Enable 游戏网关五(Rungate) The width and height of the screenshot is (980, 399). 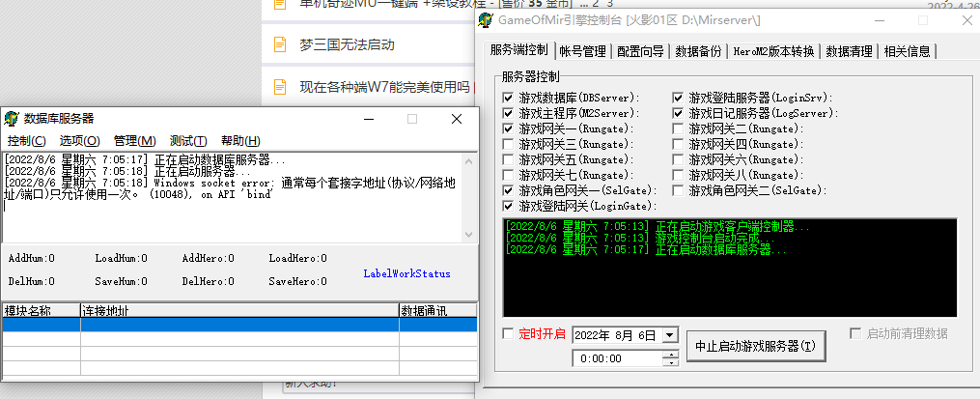pyautogui.click(x=508, y=158)
